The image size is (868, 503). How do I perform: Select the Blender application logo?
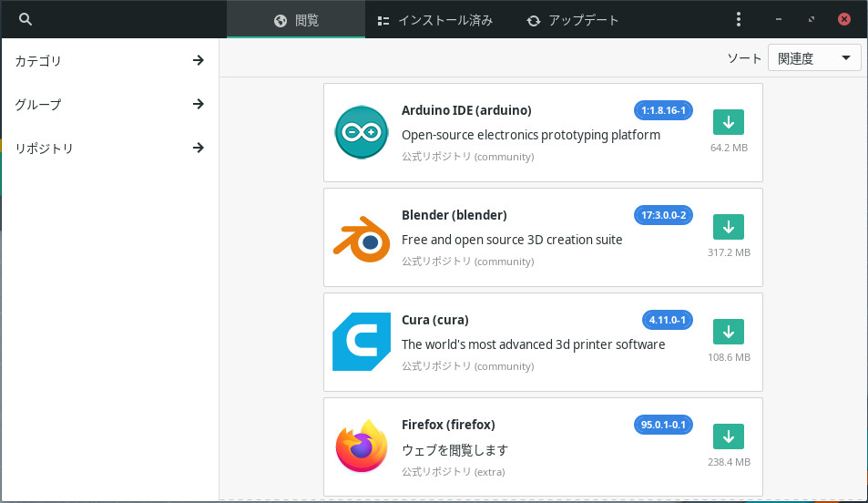click(x=362, y=238)
